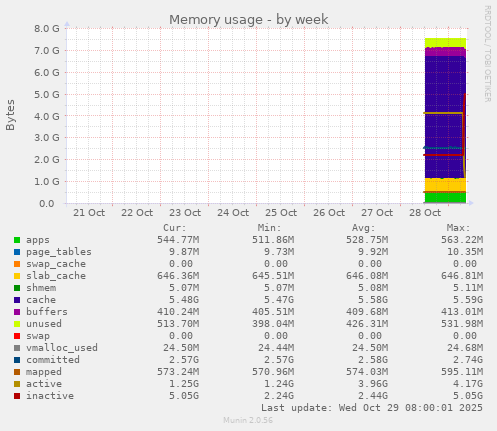The height and width of the screenshot is (431, 497).
Task: Click the active olive legend swatch
Action: pyautogui.click(x=17, y=384)
